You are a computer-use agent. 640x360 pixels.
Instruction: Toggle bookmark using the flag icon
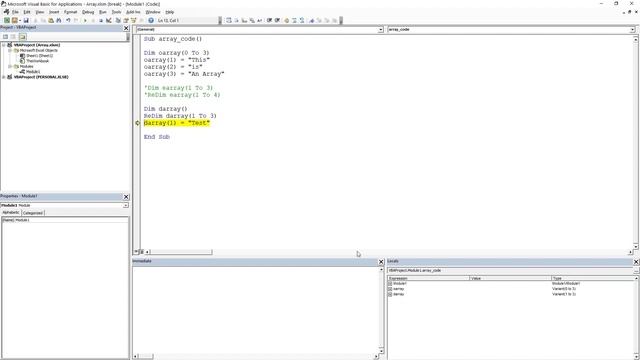[312, 20]
